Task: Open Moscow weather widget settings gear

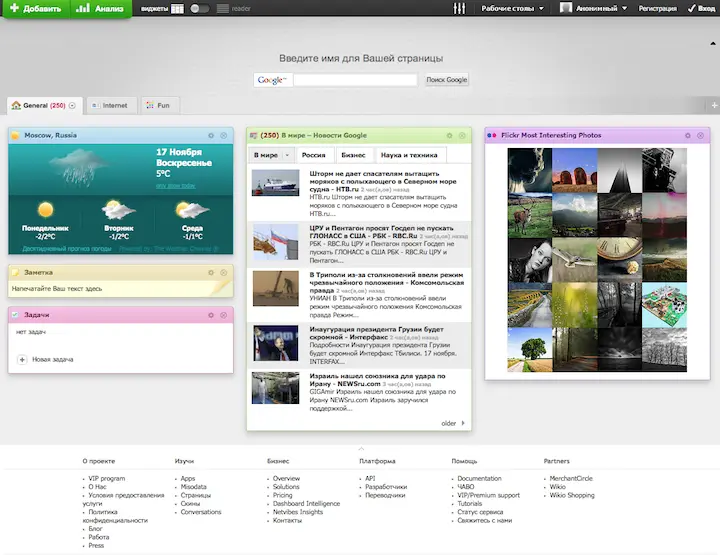Action: 211,135
